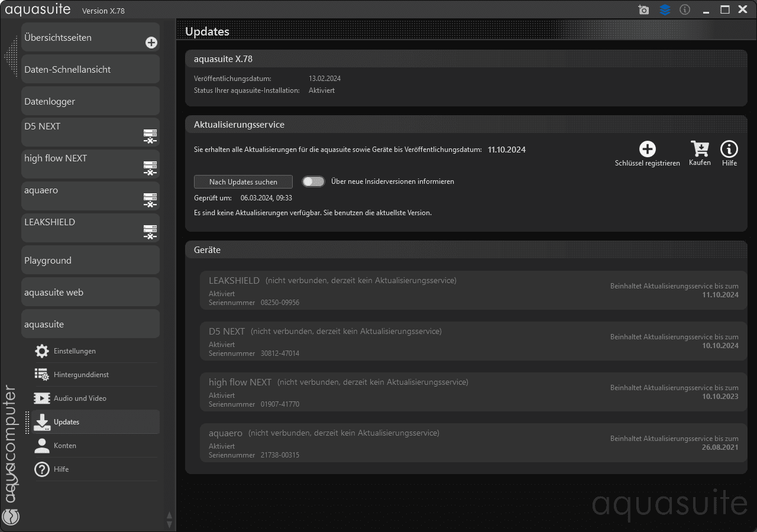The width and height of the screenshot is (757, 532).
Task: Click the aquasuite X.78 section header
Action: click(x=466, y=59)
